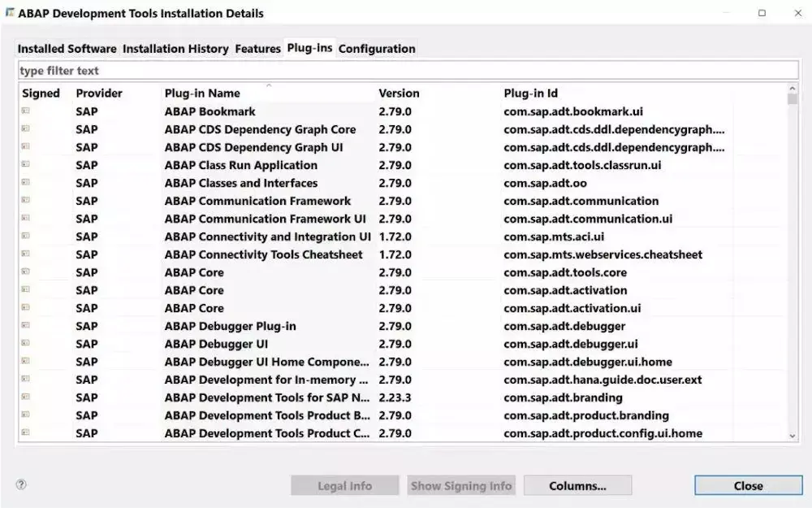Close the Installation Details dialog
Viewport: 812px width, 508px height.
(747, 485)
